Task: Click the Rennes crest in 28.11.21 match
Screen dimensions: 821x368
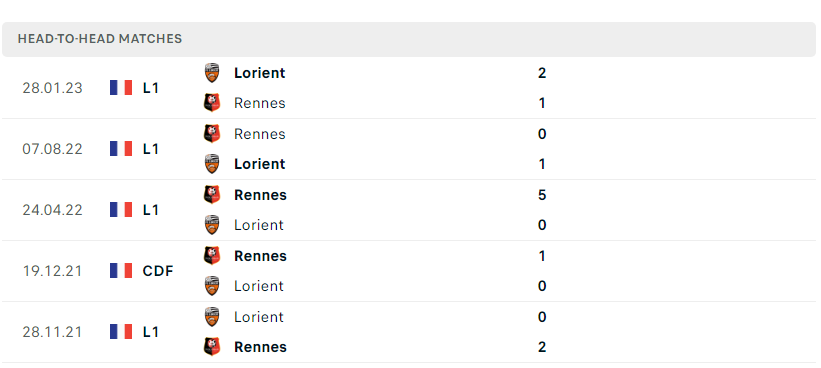Action: [212, 347]
